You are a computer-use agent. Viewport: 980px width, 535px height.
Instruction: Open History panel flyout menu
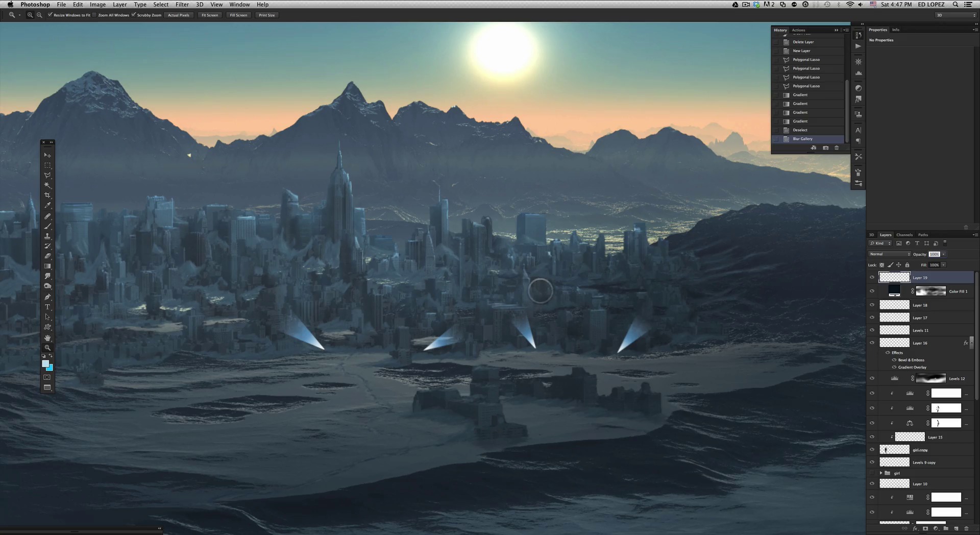(846, 30)
